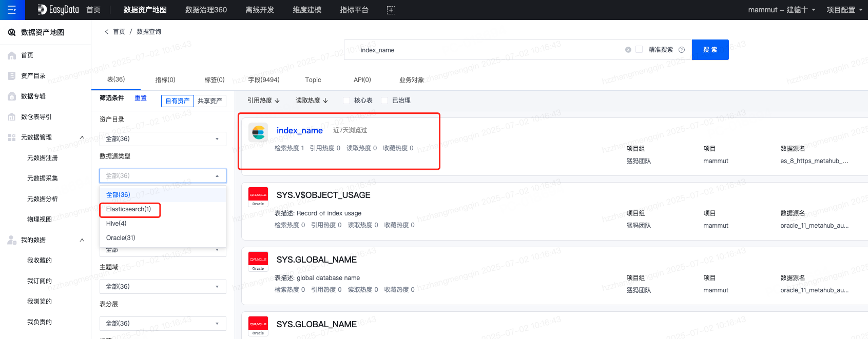868x339 pixels.
Task: Go to 首页 in top navigation bar
Action: pos(93,10)
